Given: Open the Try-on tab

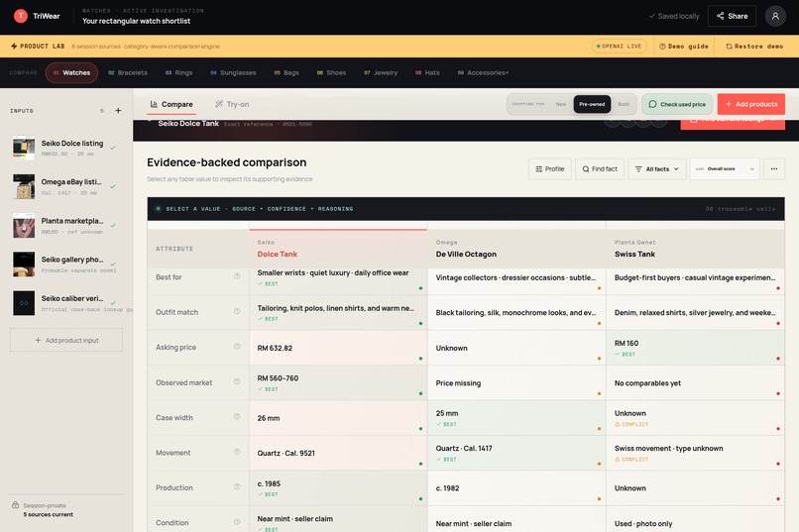Looking at the screenshot, I should tap(232, 104).
